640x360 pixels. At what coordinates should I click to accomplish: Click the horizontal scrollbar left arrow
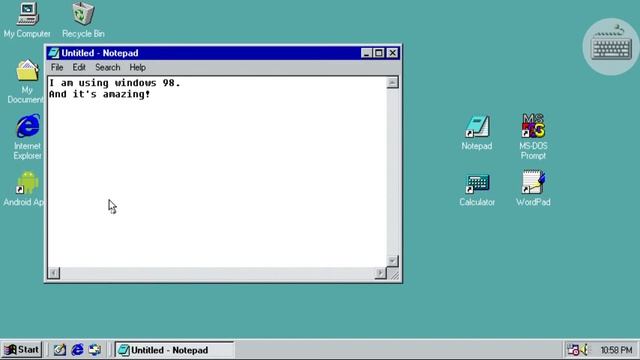(x=54, y=273)
